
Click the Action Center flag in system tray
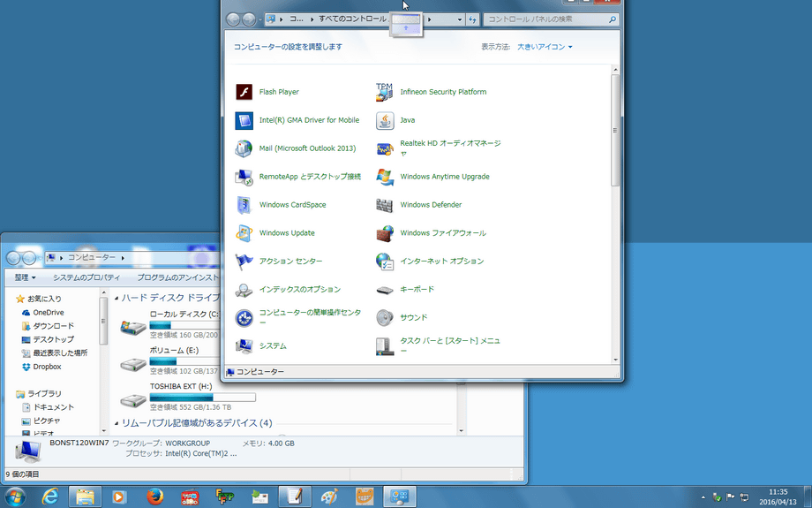point(731,497)
